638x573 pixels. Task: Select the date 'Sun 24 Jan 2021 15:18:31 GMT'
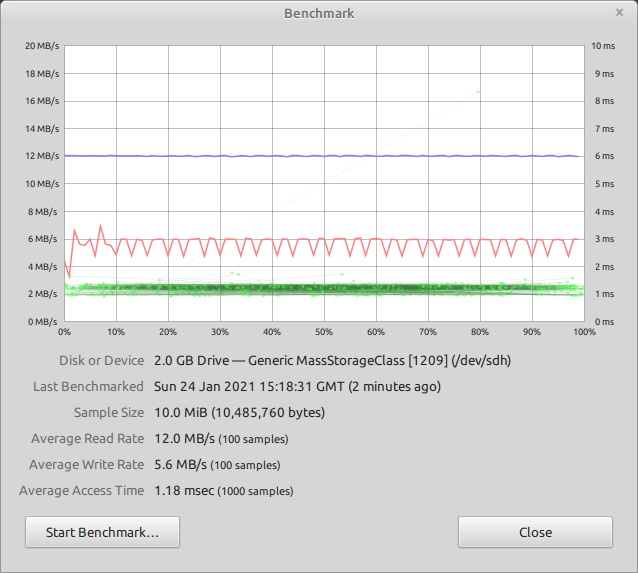click(x=249, y=386)
